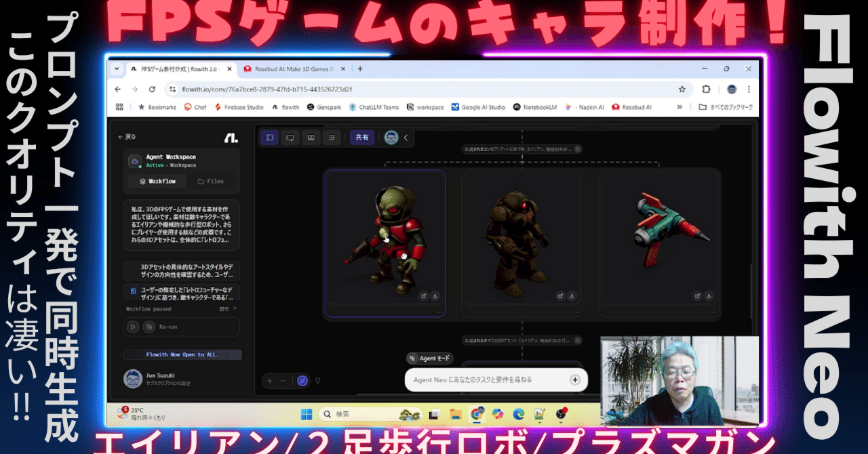Toggle the compass navigation control near zoom buttons
Viewport: 868px width, 454px height.
[301, 380]
